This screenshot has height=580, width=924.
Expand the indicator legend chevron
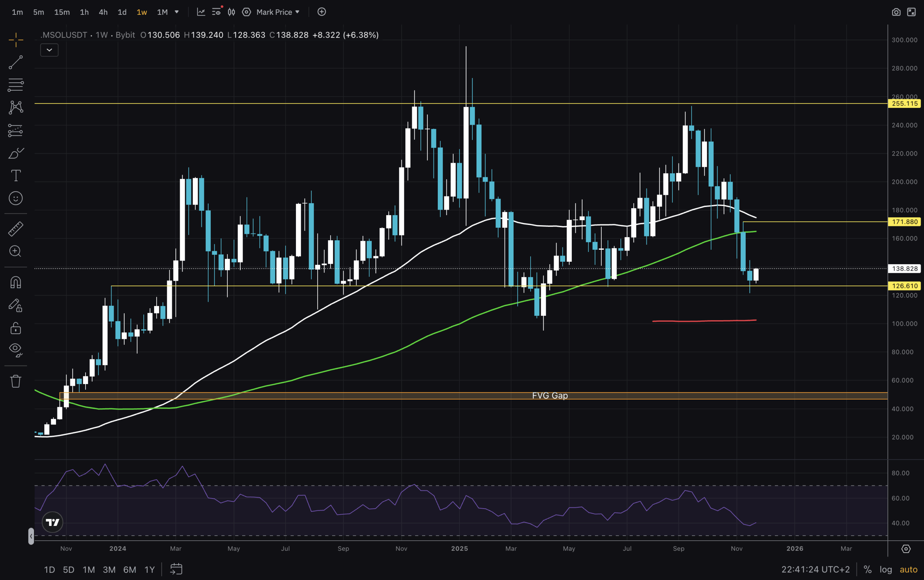click(x=49, y=50)
